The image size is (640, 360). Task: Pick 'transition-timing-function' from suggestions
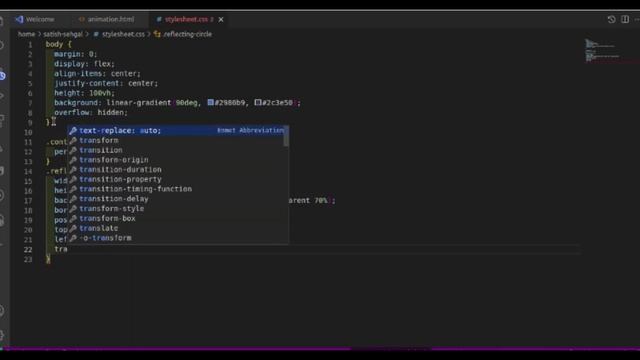(176, 189)
